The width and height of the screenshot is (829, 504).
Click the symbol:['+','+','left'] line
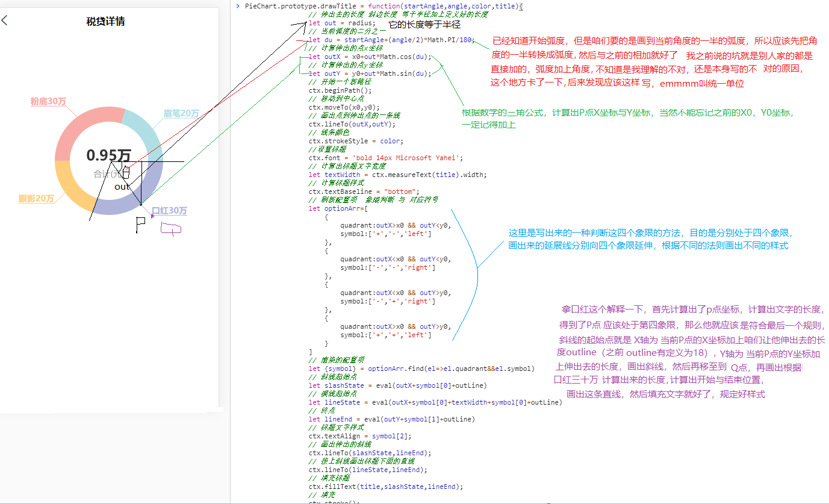(x=385, y=335)
